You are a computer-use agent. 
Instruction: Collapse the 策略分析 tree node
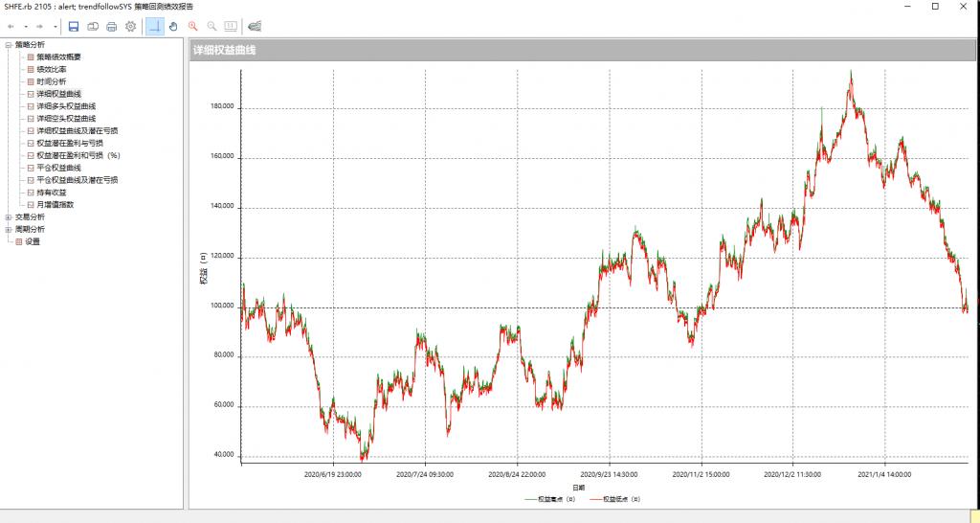click(x=8, y=45)
